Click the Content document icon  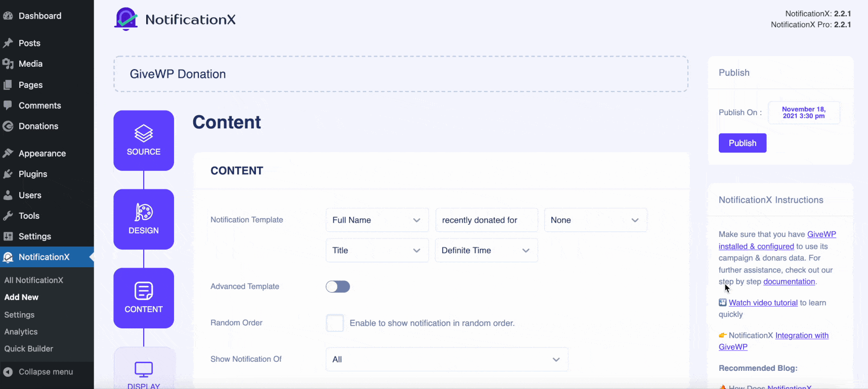pyautogui.click(x=144, y=291)
